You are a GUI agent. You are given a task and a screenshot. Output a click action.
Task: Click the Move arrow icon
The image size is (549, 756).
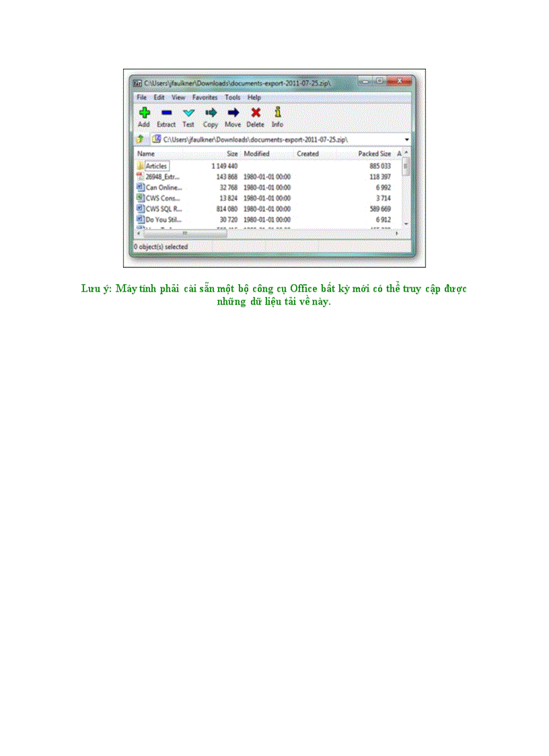tap(233, 112)
